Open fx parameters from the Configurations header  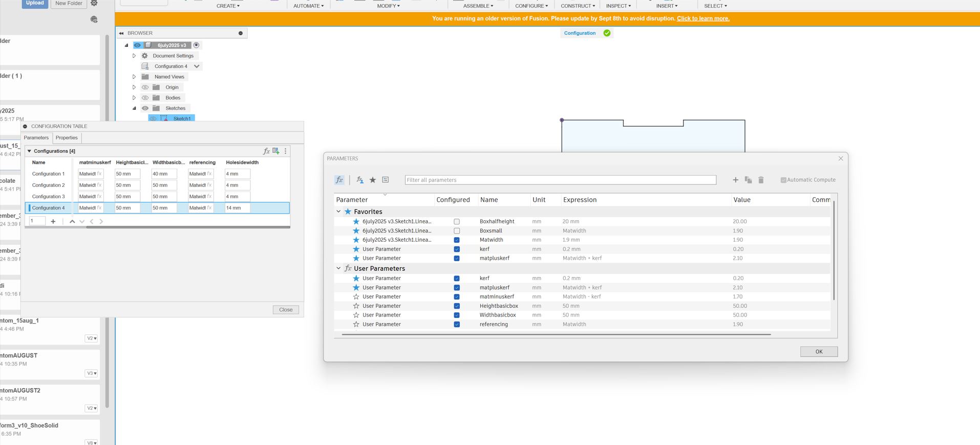click(x=266, y=151)
